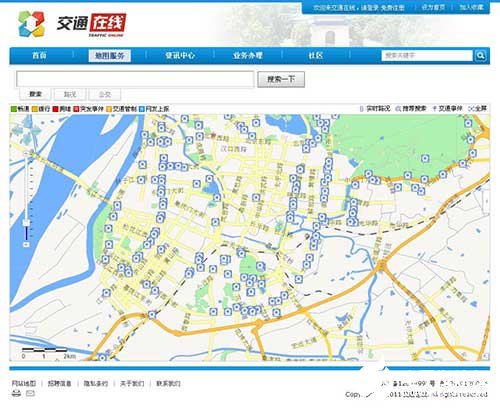This screenshot has width=500, height=408.
Task: Click the red 拥堵 legend icon
Action: 55,109
